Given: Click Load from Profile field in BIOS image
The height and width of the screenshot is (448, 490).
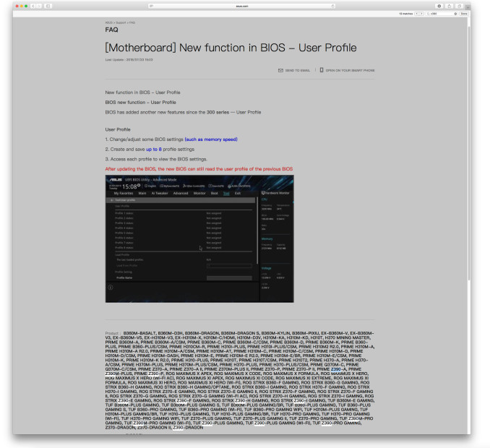Looking at the screenshot, I should tap(229, 266).
